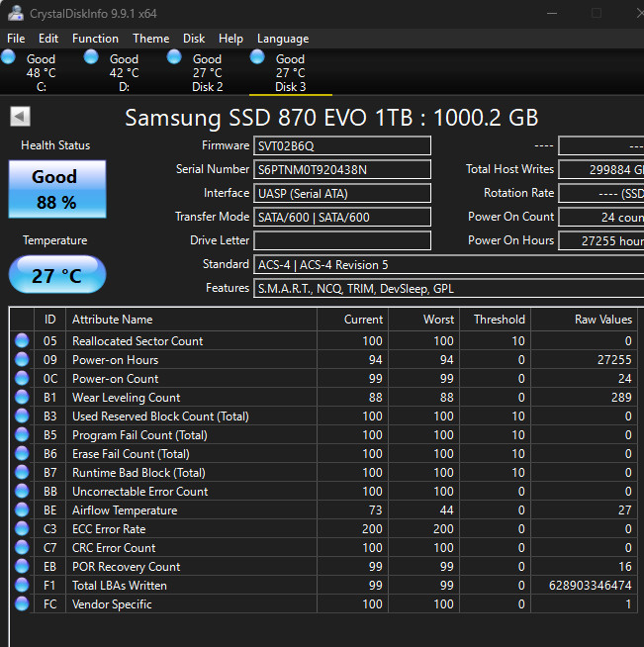Viewport: 644px width, 647px height.
Task: Select the Disk 2 status orb
Action: coord(174,57)
